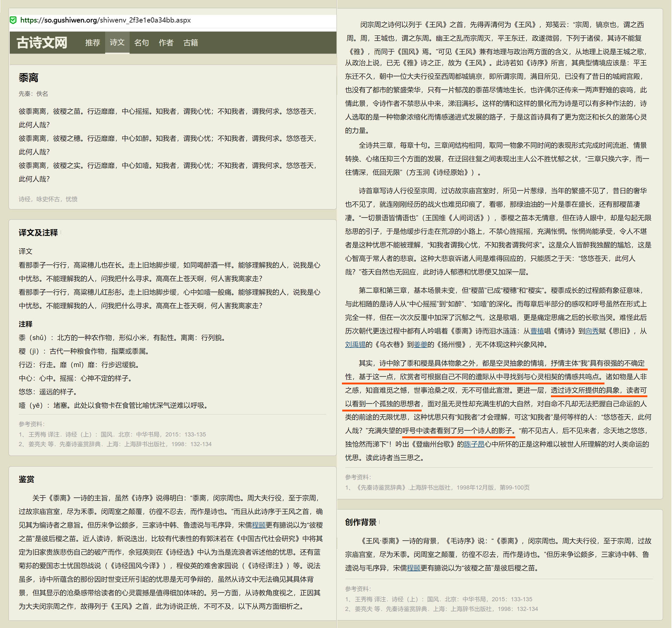Click the 注释 subheading

pyautogui.click(x=25, y=324)
